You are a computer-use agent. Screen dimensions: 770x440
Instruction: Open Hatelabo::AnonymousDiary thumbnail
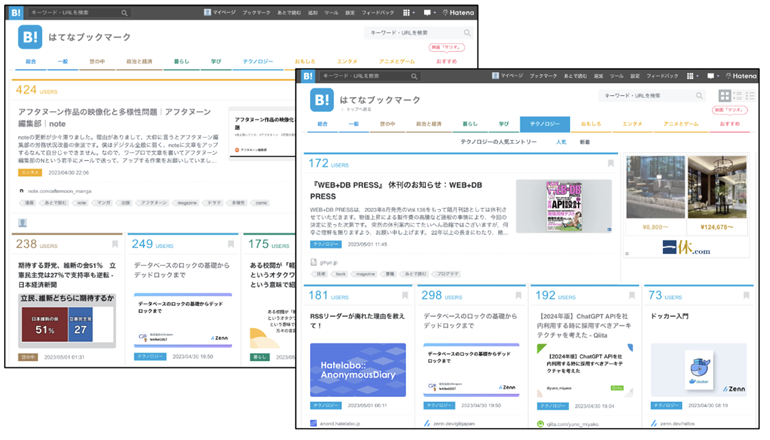[x=358, y=370]
